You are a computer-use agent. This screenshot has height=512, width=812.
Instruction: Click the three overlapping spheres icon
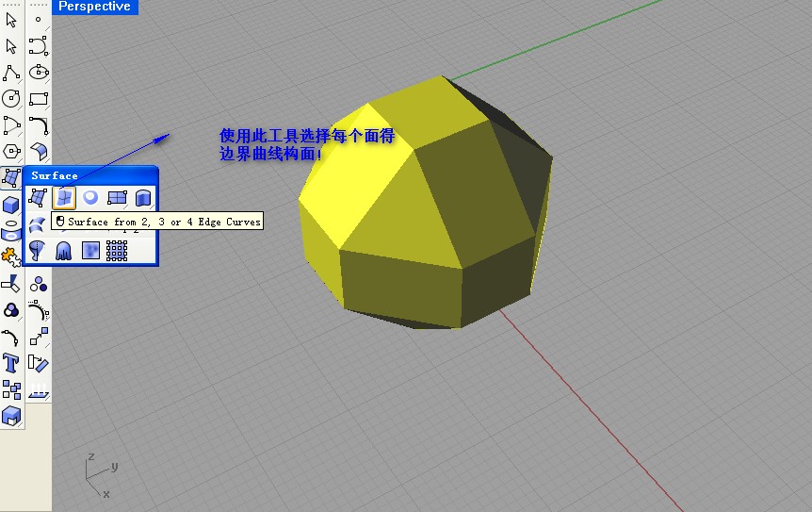pos(11,310)
